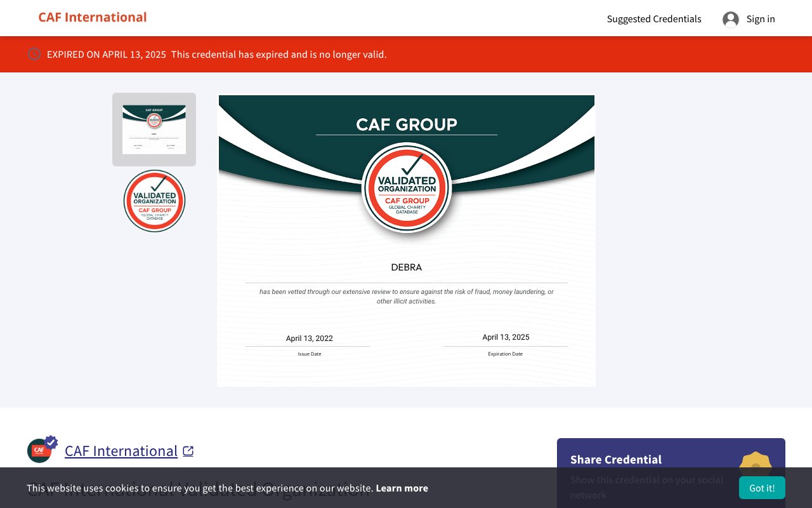Click the April 13, 2025 expiration date
The image size is (812, 508).
pos(506,337)
